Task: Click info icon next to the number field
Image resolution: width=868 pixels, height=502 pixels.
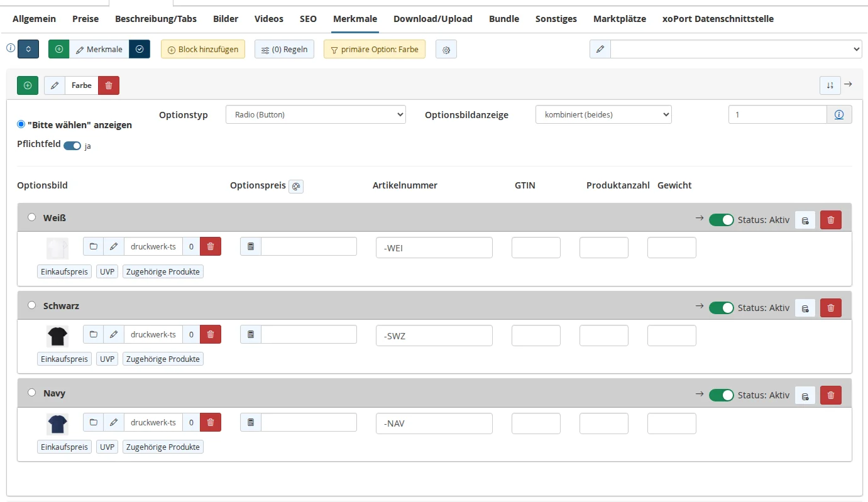Action: click(839, 114)
